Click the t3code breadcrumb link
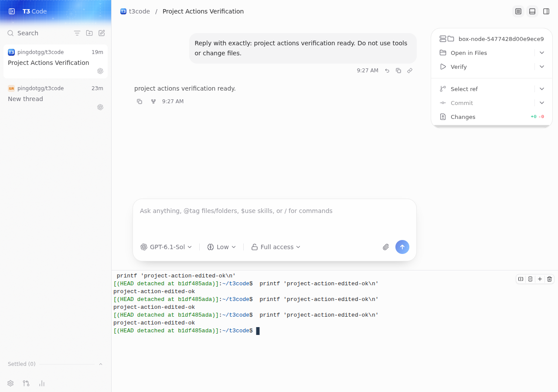The height and width of the screenshot is (392, 558). pos(135,11)
